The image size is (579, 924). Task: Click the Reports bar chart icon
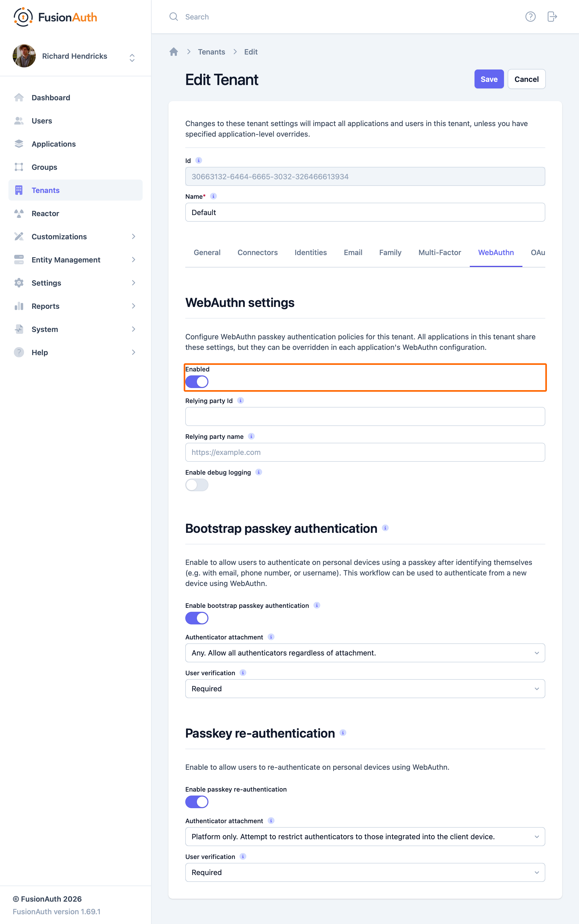pos(19,306)
